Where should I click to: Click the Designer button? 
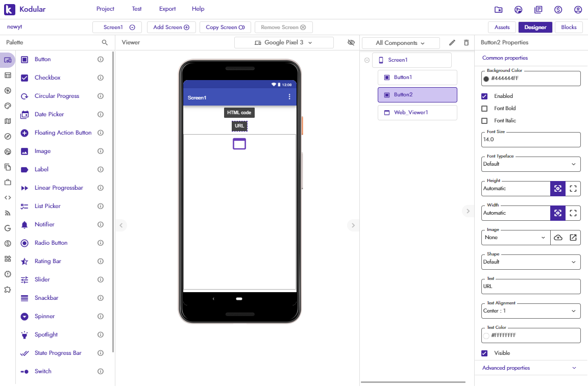pos(535,28)
